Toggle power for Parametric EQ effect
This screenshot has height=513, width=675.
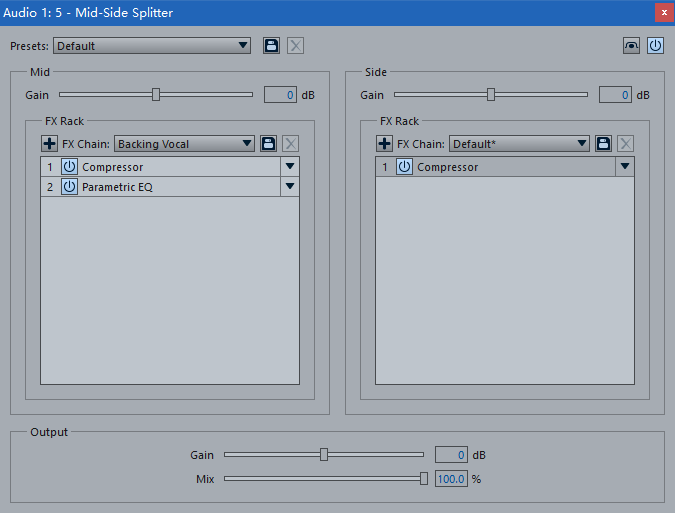pos(69,187)
